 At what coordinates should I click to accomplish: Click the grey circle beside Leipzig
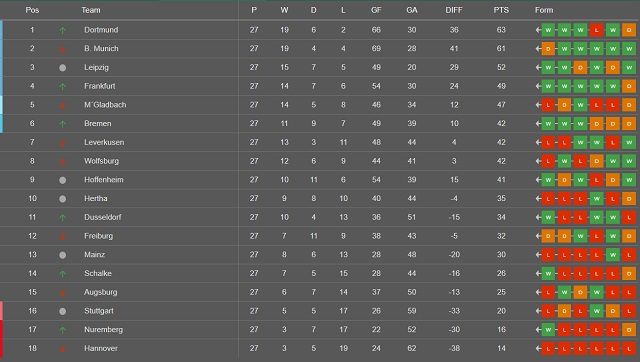click(62, 68)
